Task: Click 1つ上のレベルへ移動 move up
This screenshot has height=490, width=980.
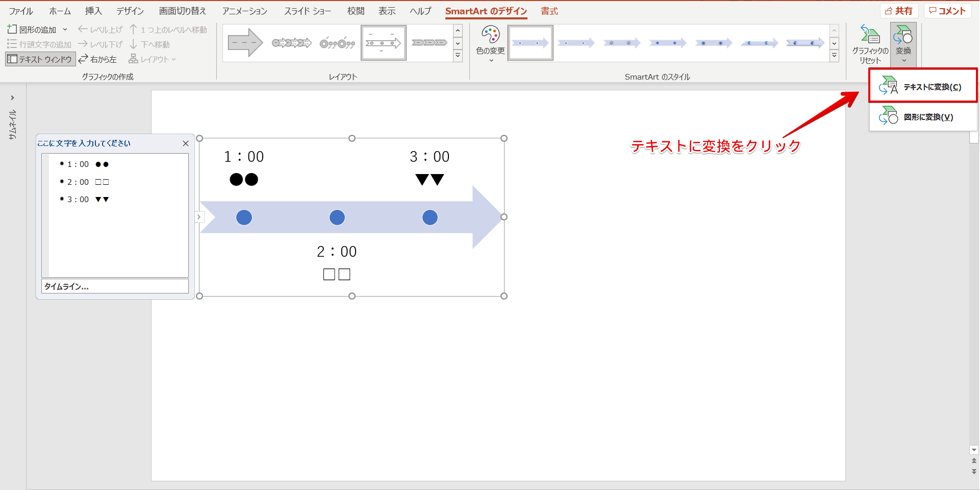Action: pyautogui.click(x=168, y=30)
